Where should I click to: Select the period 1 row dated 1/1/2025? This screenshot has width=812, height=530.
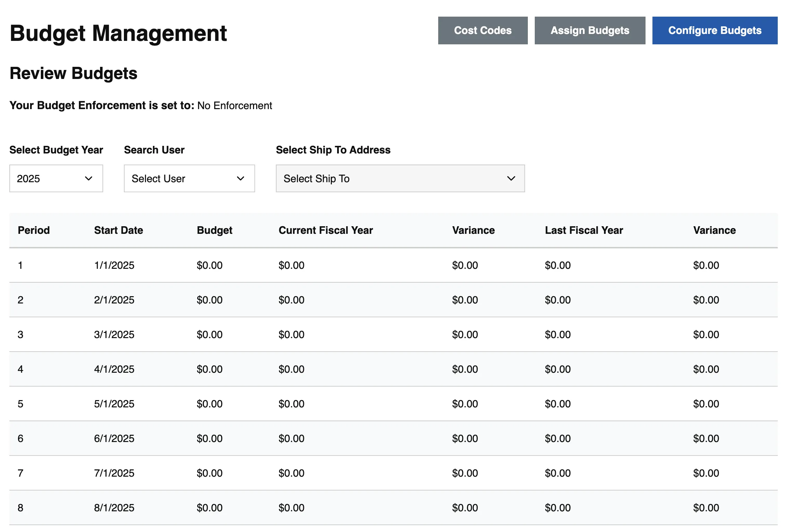(393, 265)
